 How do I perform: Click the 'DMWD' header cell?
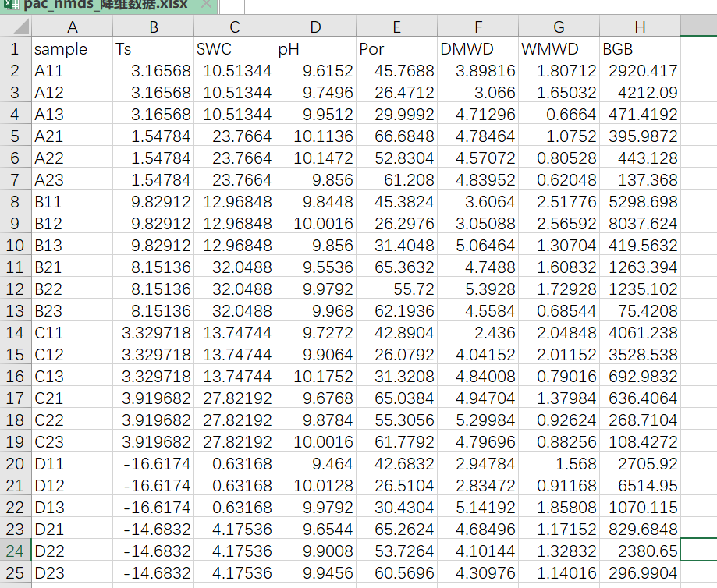tap(477, 48)
